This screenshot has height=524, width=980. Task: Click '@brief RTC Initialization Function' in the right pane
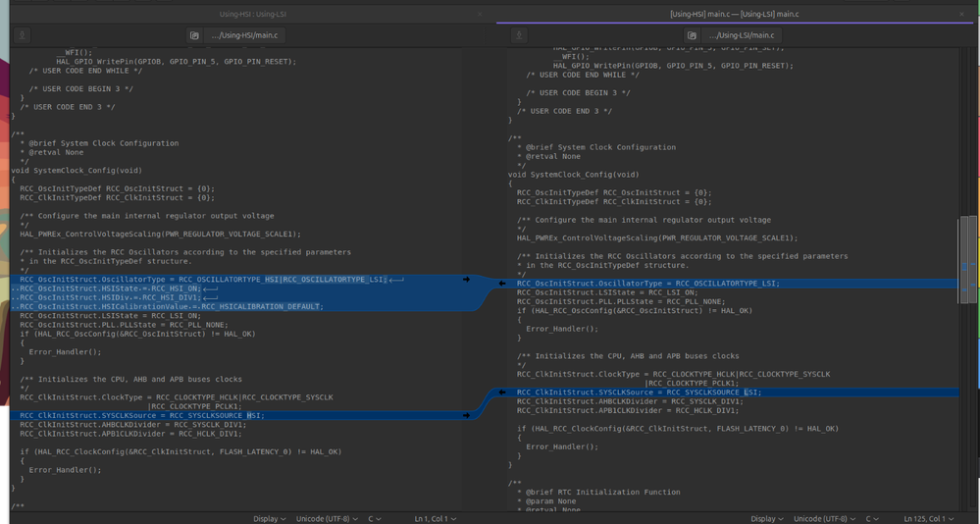[602, 493]
